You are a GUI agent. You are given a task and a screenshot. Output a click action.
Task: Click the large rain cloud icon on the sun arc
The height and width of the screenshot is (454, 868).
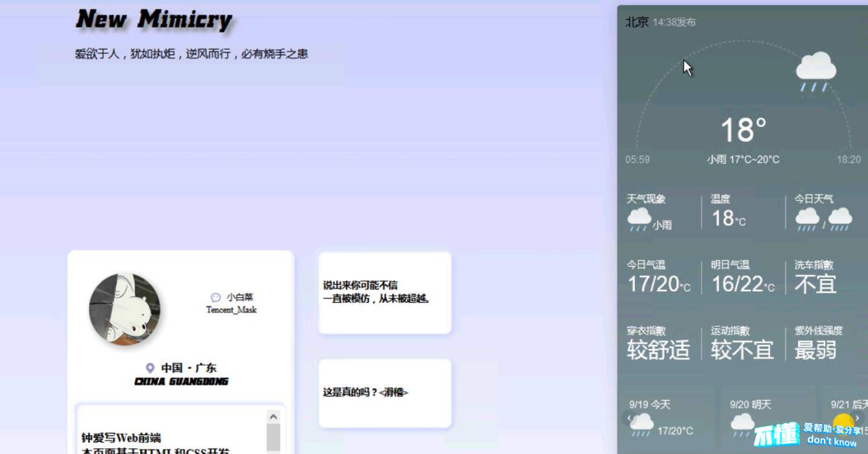coord(815,72)
